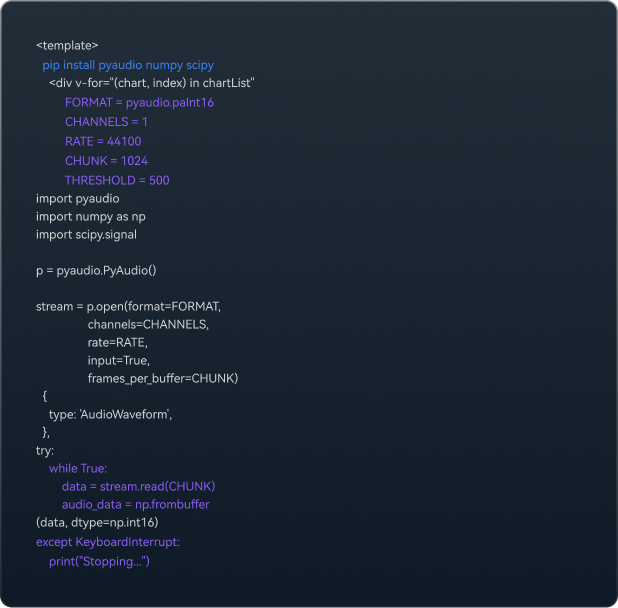The image size is (618, 608).
Task: Click the FORMAT = pyaudio.paInt16 line
Action: 140,102
